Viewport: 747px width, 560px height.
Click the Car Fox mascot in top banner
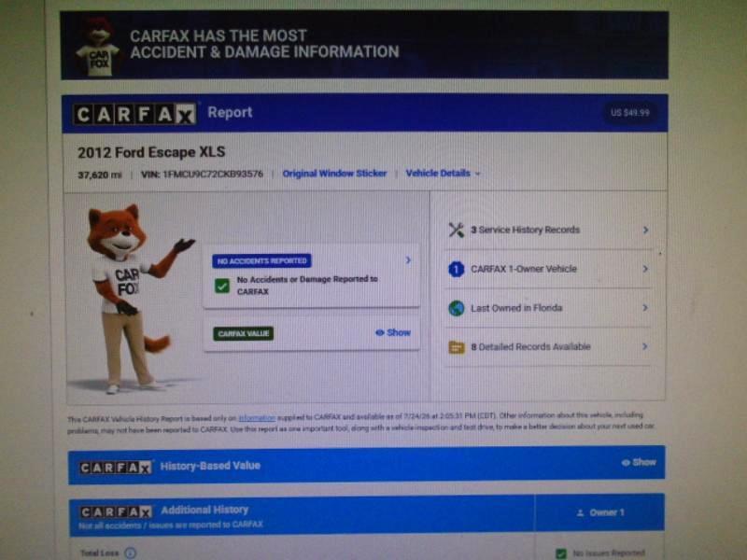(x=97, y=47)
